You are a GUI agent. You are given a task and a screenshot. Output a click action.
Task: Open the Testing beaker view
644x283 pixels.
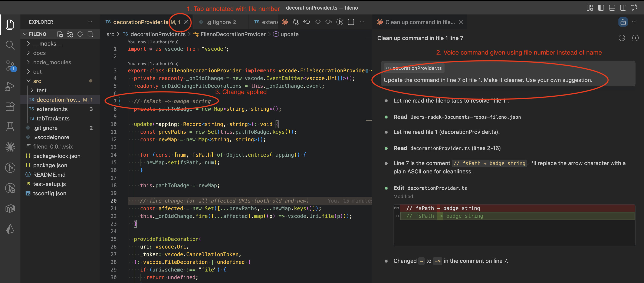10,127
